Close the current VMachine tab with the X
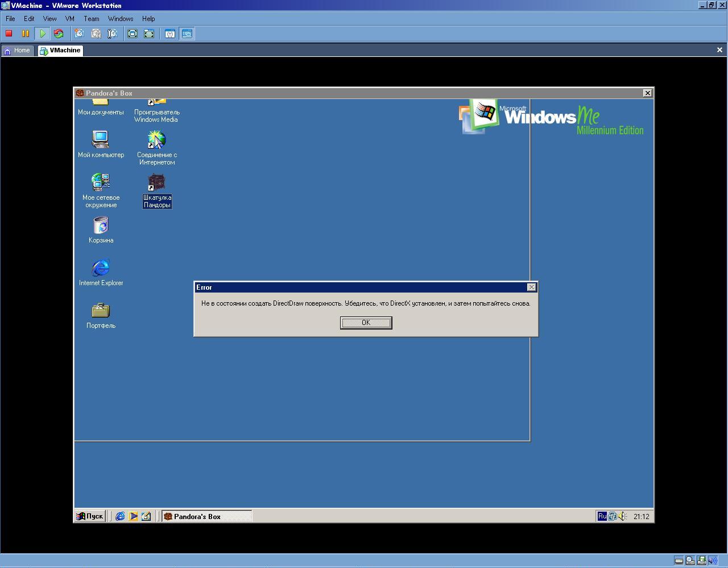 (719, 50)
